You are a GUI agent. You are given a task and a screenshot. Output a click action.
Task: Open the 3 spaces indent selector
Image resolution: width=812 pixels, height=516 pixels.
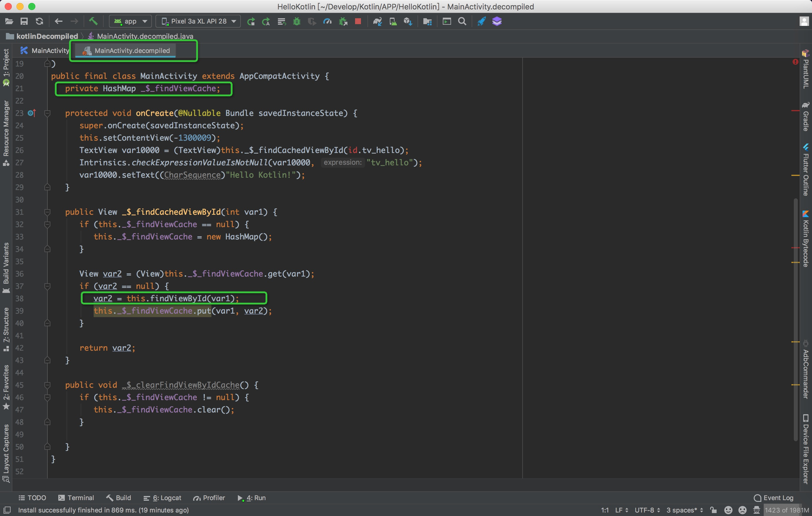[685, 510]
